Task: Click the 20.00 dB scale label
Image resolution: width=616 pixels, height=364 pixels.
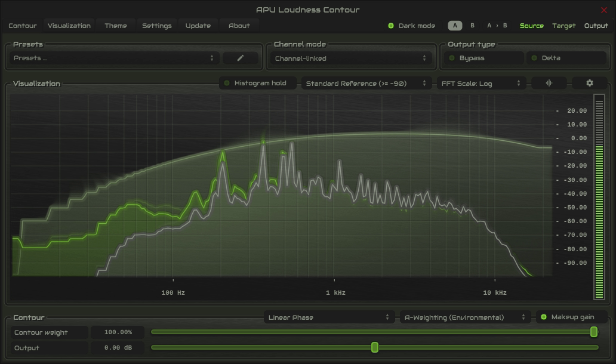Action: coord(577,111)
